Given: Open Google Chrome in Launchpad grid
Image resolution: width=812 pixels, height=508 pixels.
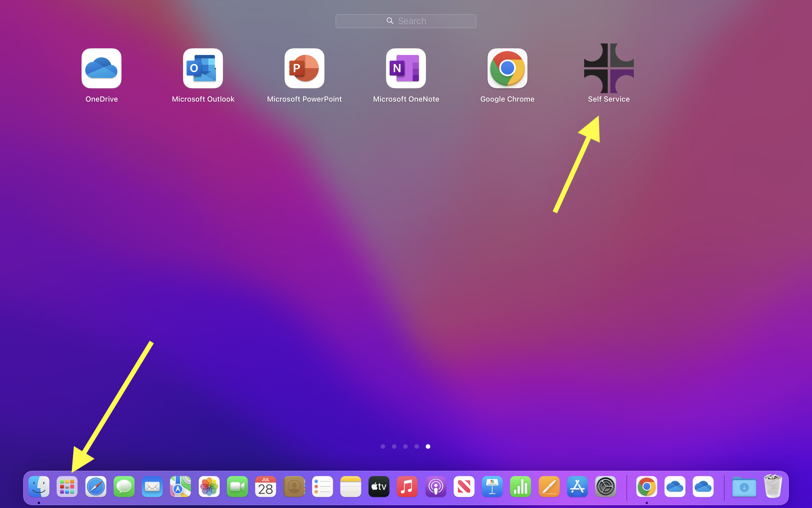Looking at the screenshot, I should pos(507,68).
